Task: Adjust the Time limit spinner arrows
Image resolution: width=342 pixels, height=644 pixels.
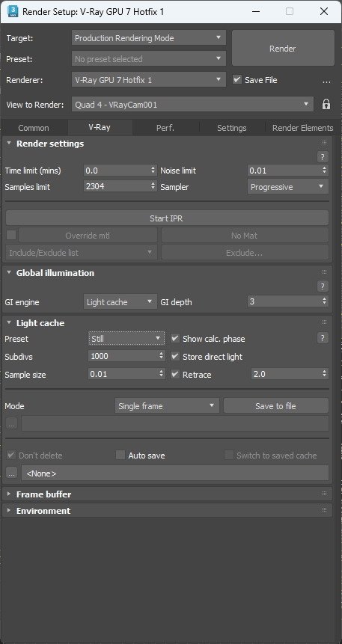Action: click(x=153, y=170)
